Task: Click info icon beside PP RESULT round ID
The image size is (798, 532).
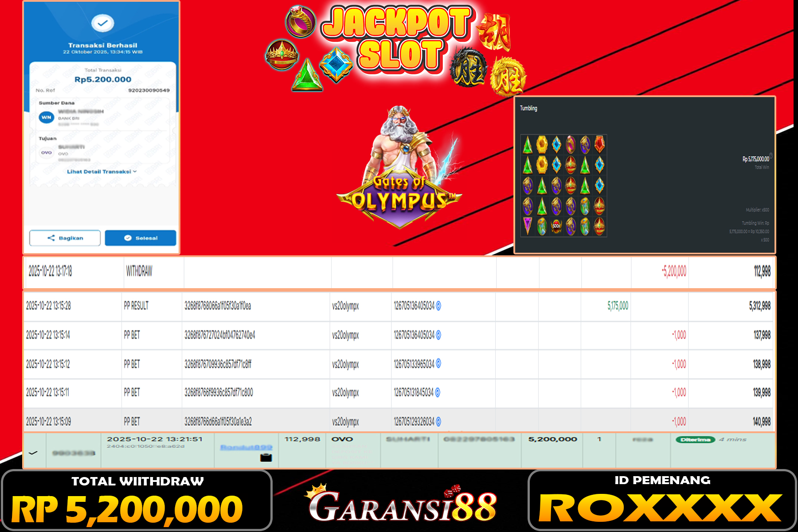Action: point(438,306)
